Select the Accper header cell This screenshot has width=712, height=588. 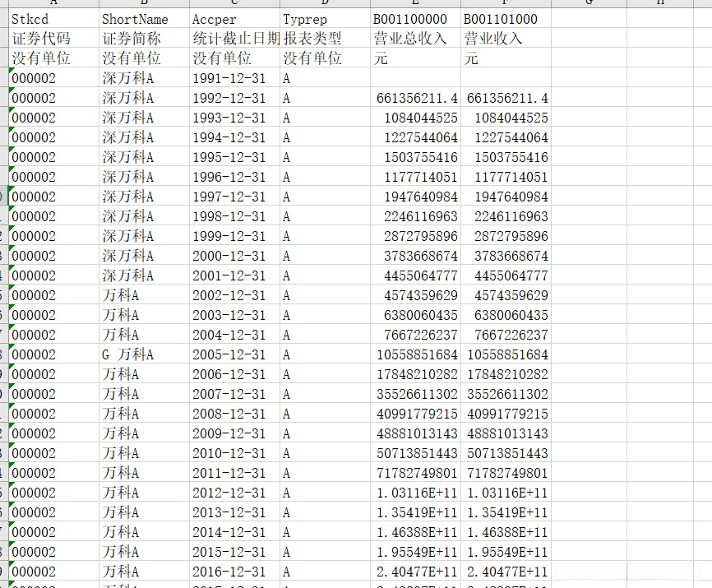tap(235, 19)
